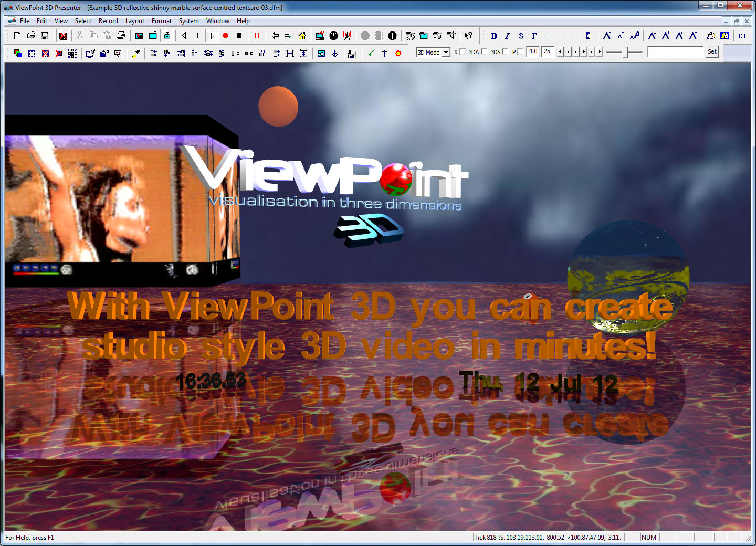Click the video cube in the 3D scene

(x=122, y=202)
